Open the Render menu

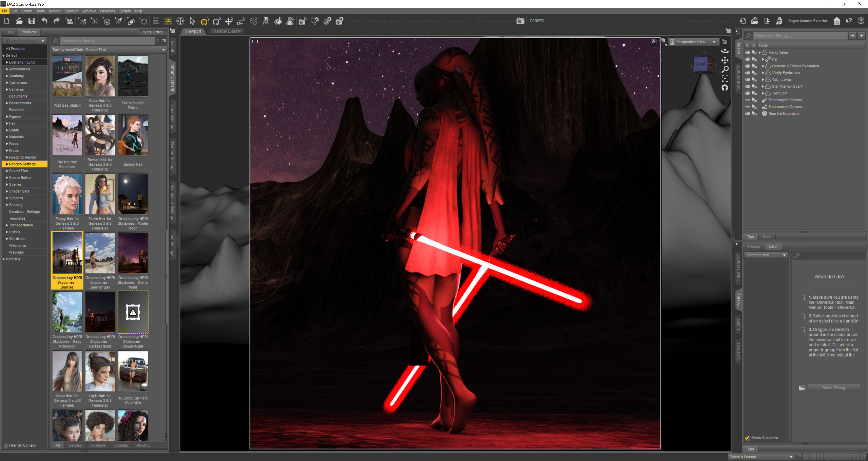54,11
